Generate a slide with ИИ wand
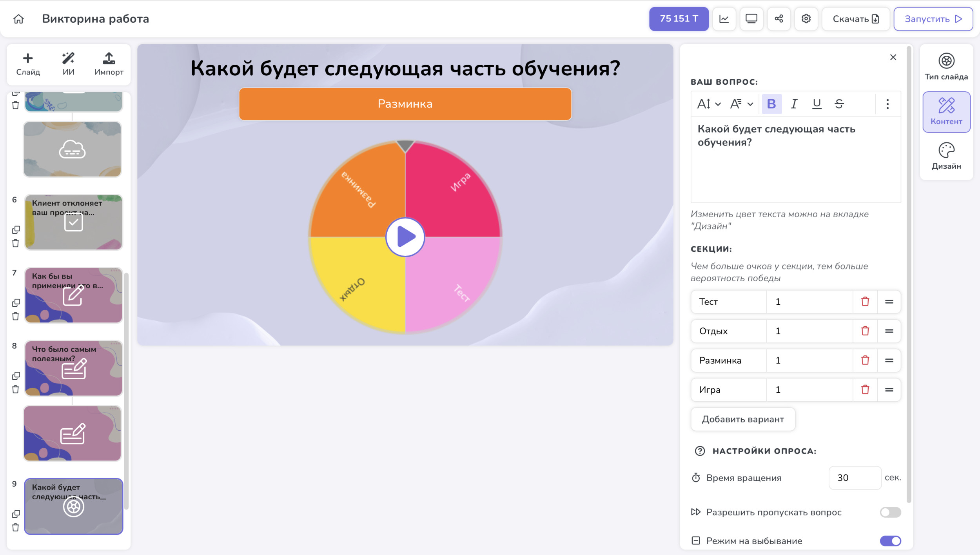Viewport: 980px width, 555px height. [68, 64]
